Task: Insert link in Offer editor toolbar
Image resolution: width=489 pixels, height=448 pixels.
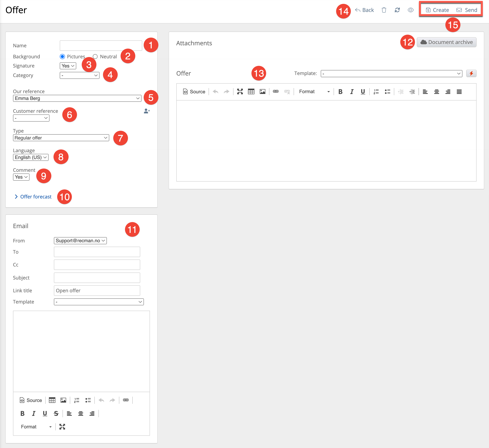Action: tap(275, 92)
